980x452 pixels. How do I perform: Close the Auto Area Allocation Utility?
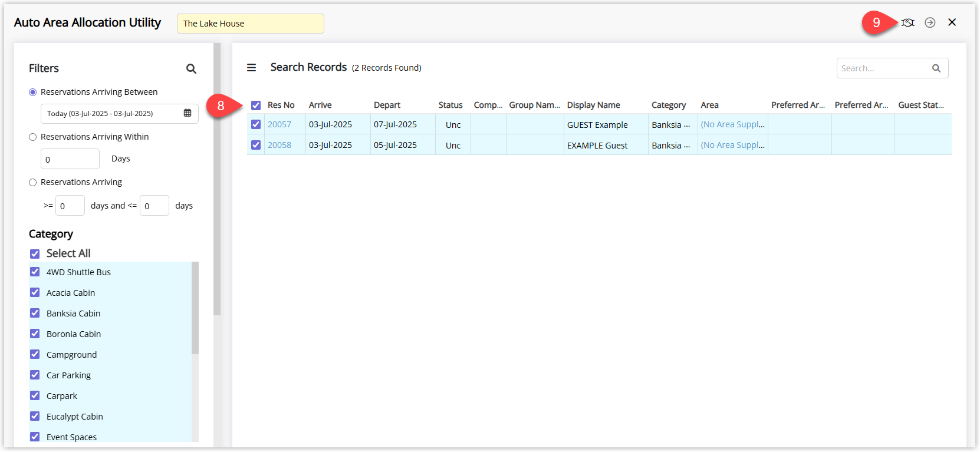tap(952, 22)
